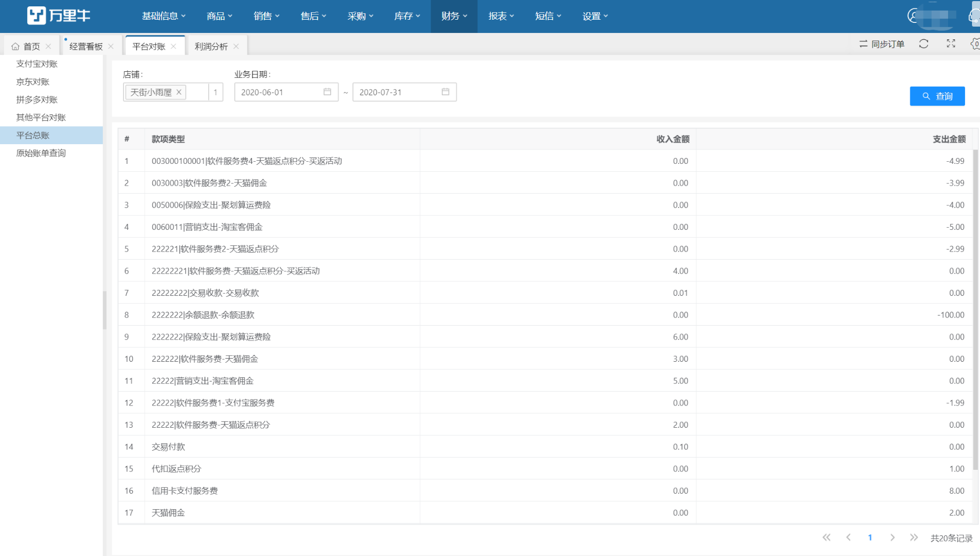Screen dimensions: 980x556
Task: Select row 0030003|软件服务费2-天猫佣金
Action: pyautogui.click(x=546, y=183)
